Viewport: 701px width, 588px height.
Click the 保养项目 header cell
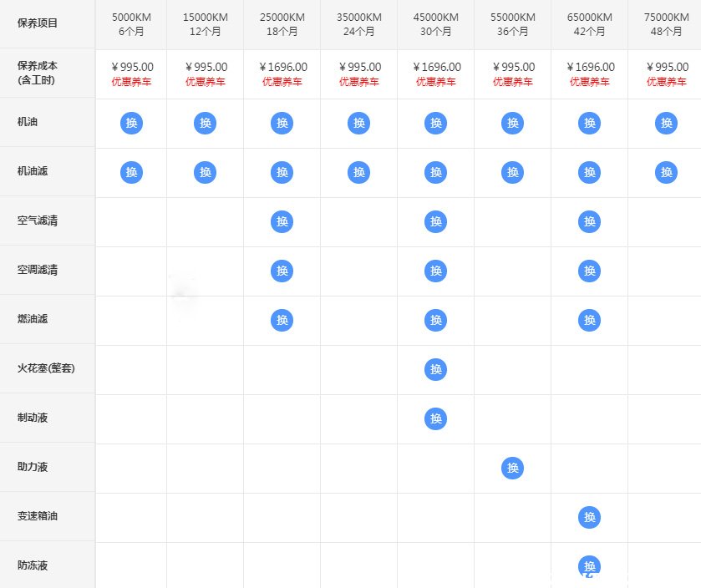(38, 23)
